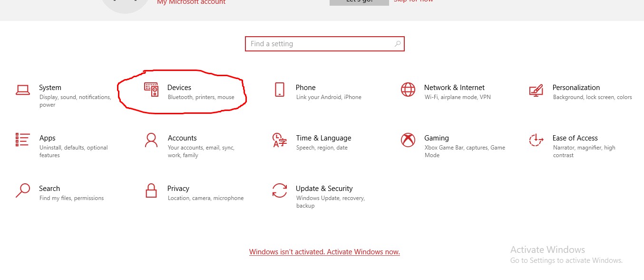Open the Time & Language icon

tap(280, 140)
